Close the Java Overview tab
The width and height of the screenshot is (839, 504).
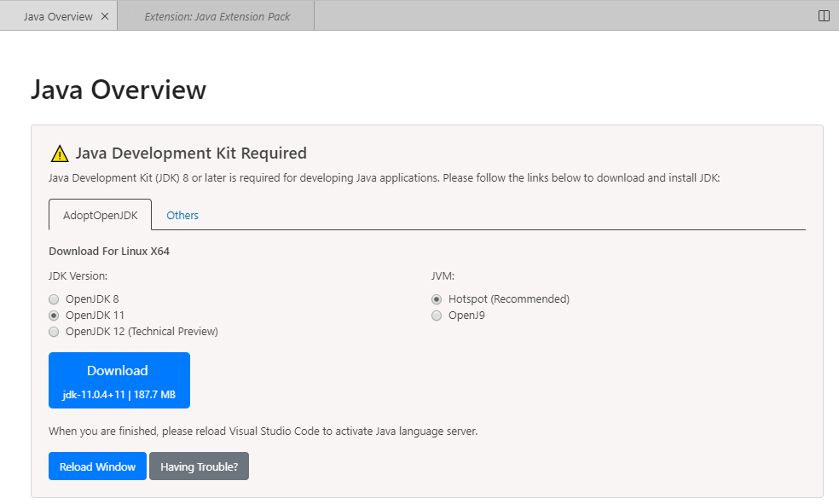pyautogui.click(x=106, y=15)
